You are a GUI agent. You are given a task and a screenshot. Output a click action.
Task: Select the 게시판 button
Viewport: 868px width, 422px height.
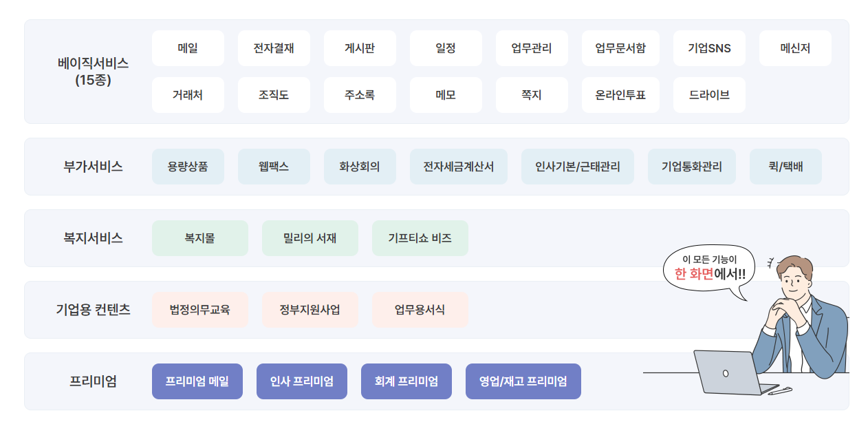click(360, 48)
